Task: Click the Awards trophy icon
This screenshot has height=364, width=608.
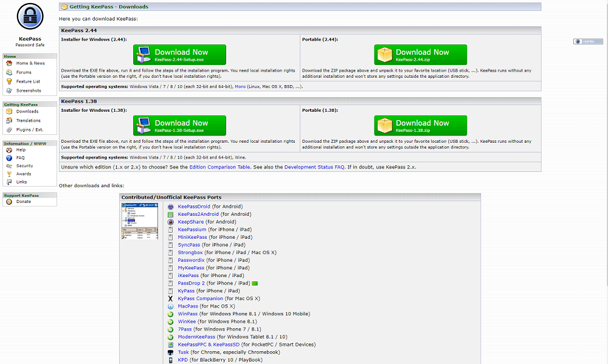Action: click(x=9, y=174)
